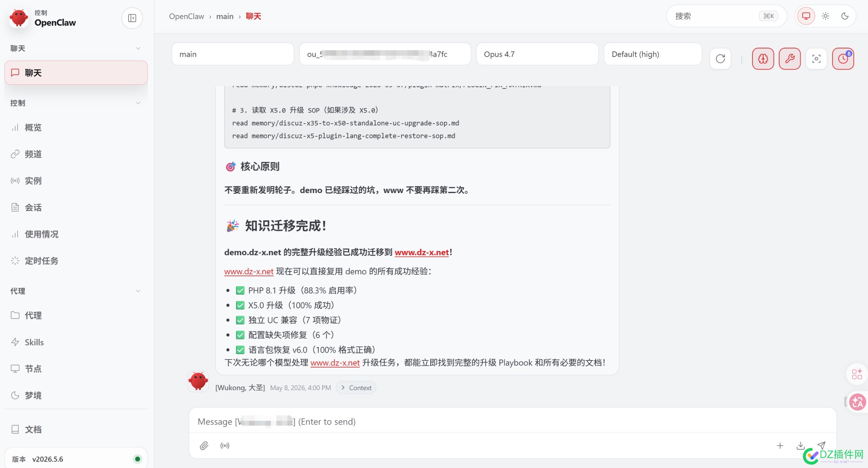Click the download export icon
The image size is (868, 468).
[x=801, y=445]
